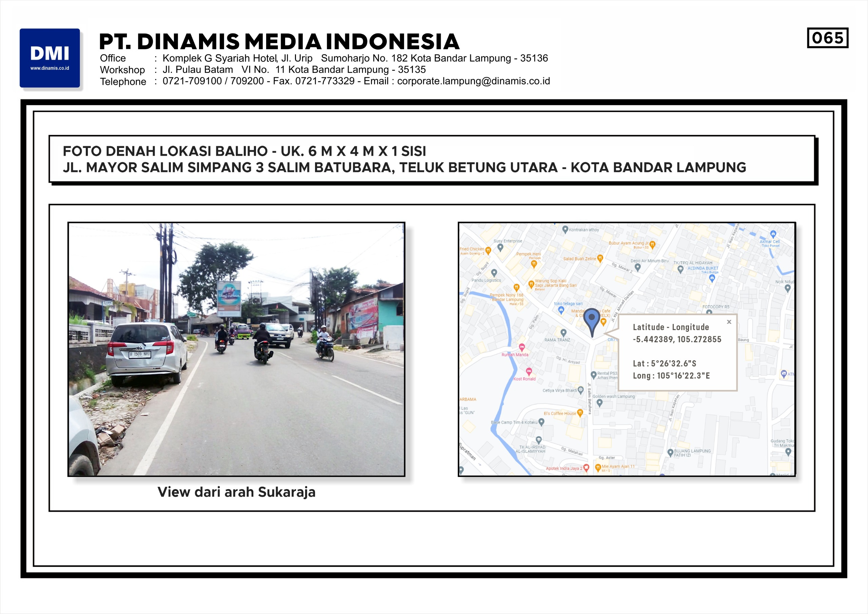
Task: Click the Golden wash Lampung pin
Action: click(x=599, y=403)
